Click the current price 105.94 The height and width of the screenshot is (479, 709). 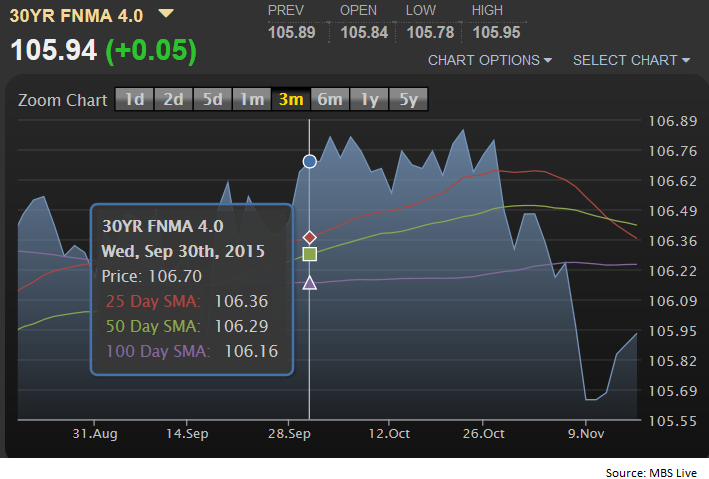click(x=53, y=50)
